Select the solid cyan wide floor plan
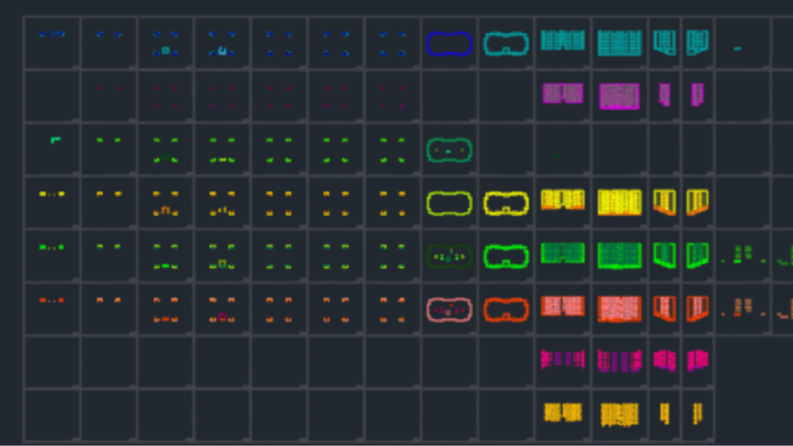Screen dimensions: 793x446 [x=620, y=43]
